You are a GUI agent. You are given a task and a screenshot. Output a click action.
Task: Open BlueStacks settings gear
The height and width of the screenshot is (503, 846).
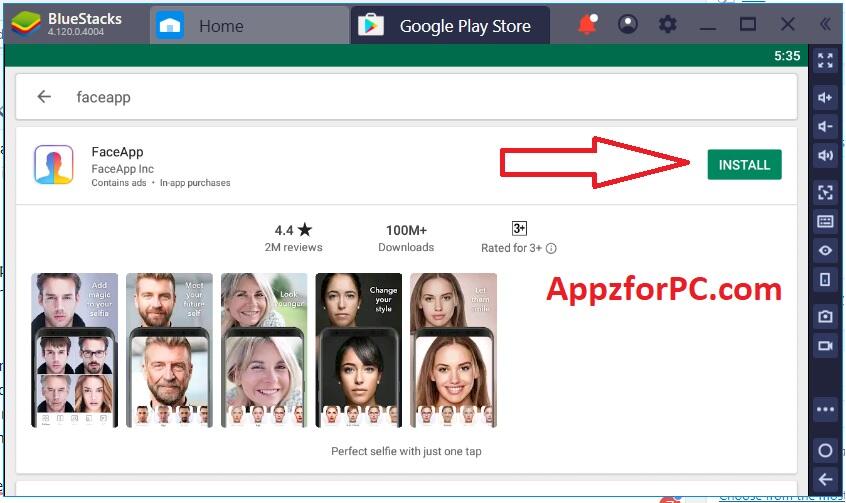[x=667, y=24]
